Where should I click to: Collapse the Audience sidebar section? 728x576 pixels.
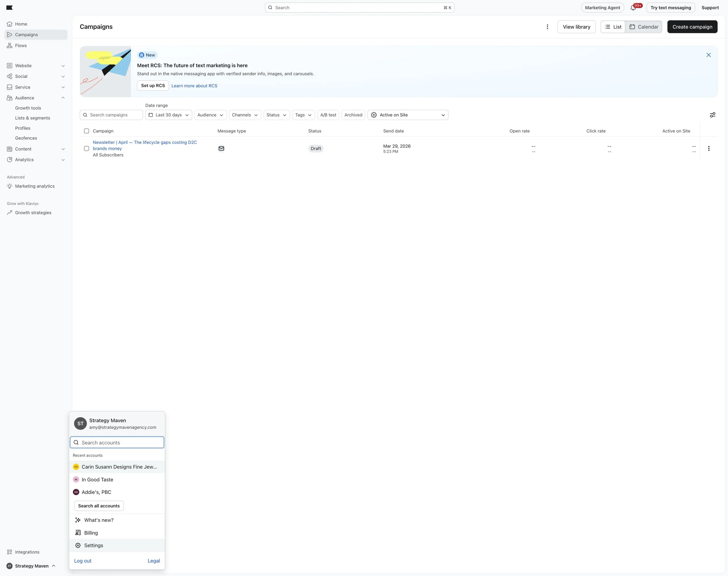click(x=63, y=98)
